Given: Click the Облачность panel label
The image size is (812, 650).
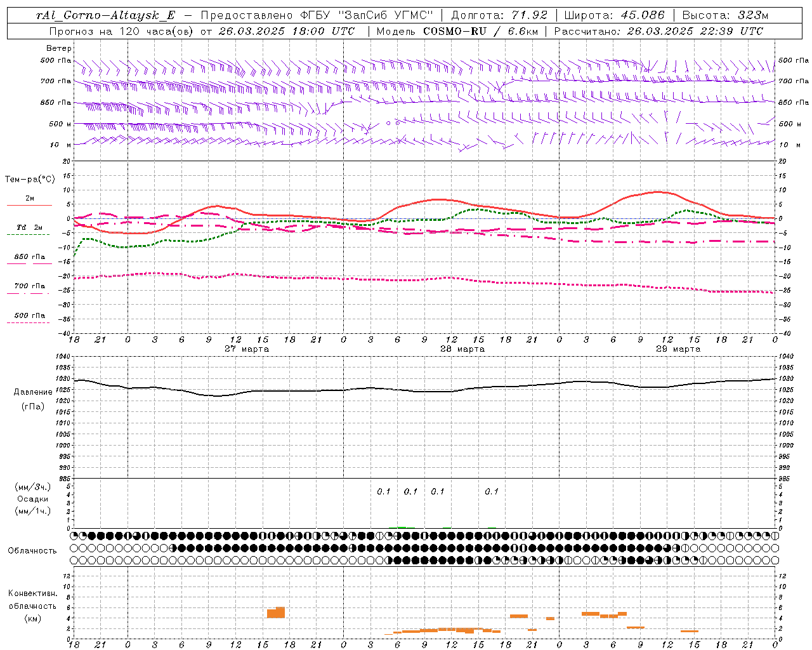Looking at the screenshot, I should pyautogui.click(x=32, y=551).
